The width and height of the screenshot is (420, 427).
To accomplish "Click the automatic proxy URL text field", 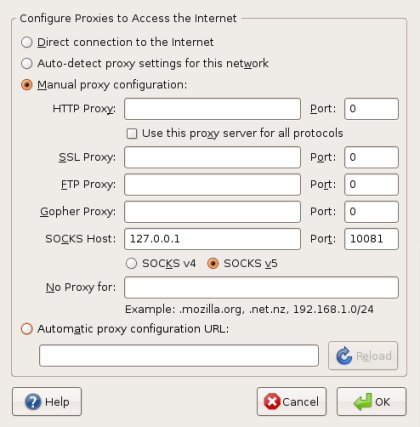I will tap(179, 356).
